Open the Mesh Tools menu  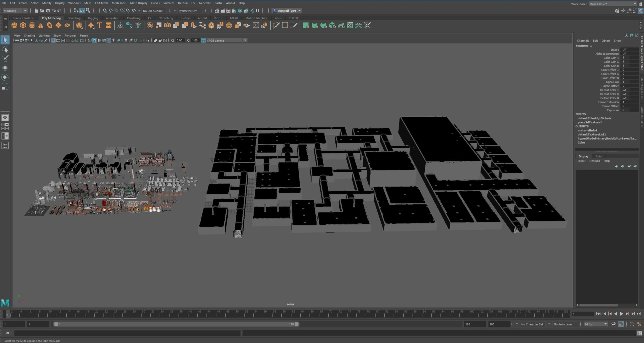tap(119, 3)
